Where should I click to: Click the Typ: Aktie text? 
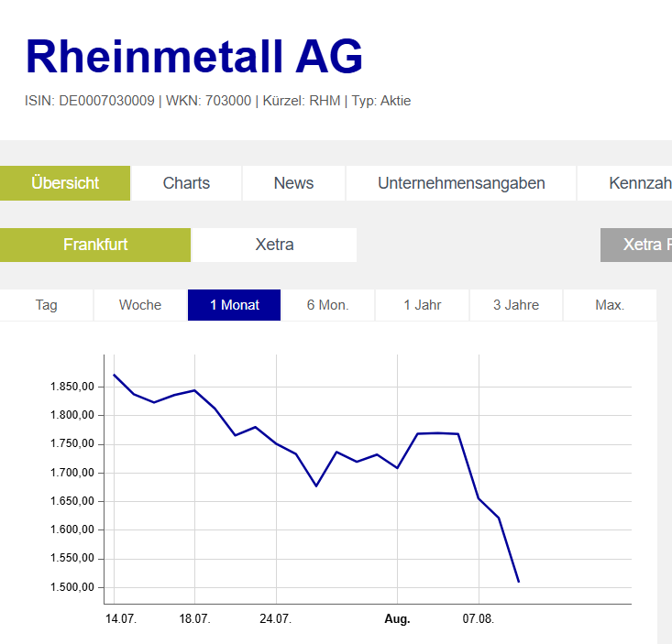pyautogui.click(x=381, y=101)
